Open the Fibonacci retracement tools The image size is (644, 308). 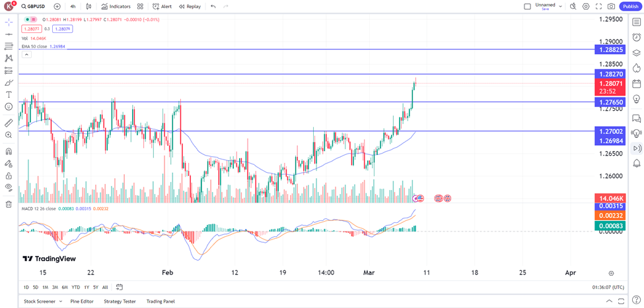pyautogui.click(x=9, y=46)
